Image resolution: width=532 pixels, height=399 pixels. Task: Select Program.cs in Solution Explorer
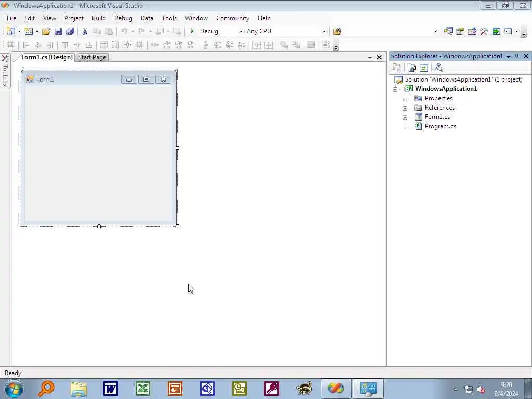tap(441, 126)
